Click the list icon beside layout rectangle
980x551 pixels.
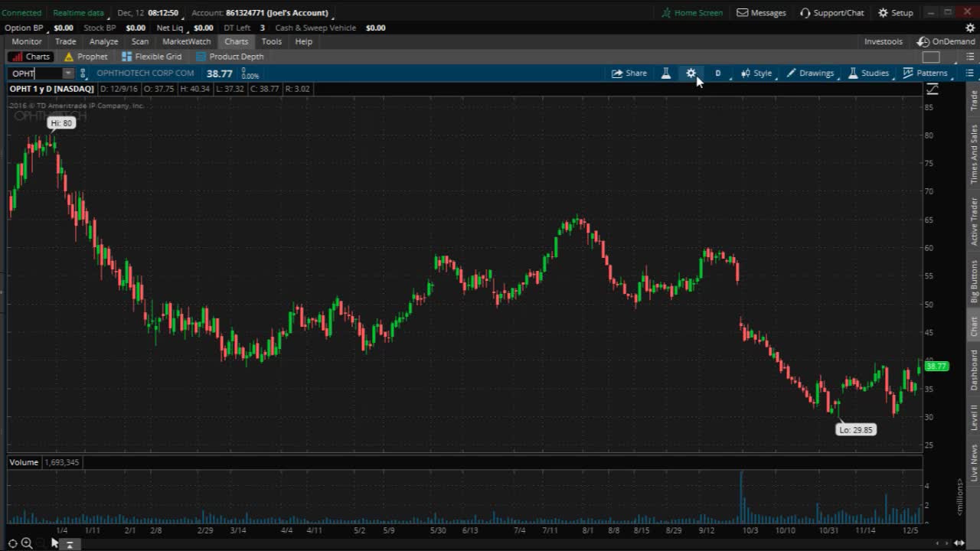coord(969,57)
